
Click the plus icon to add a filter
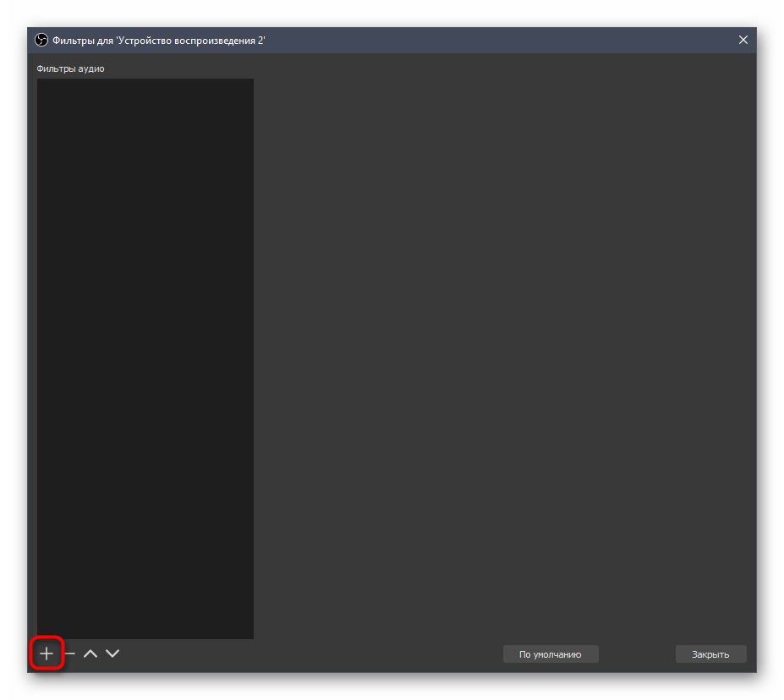[x=47, y=654]
